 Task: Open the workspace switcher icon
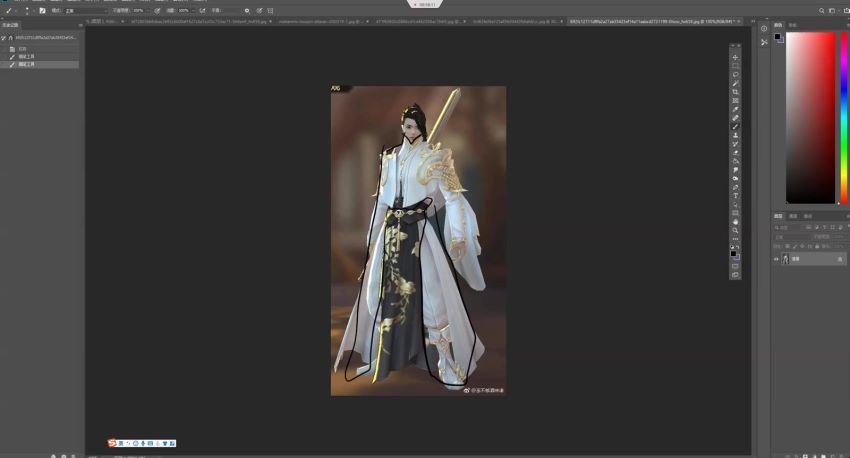832,10
